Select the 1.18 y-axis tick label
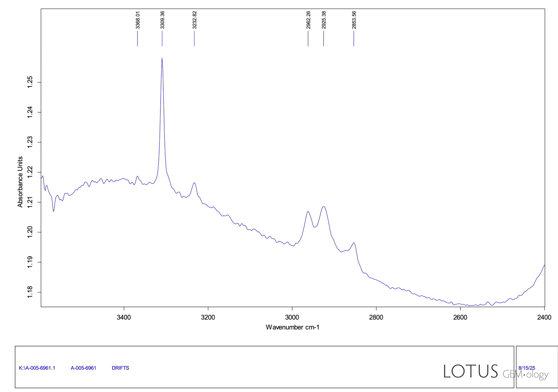 pyautogui.click(x=30, y=292)
